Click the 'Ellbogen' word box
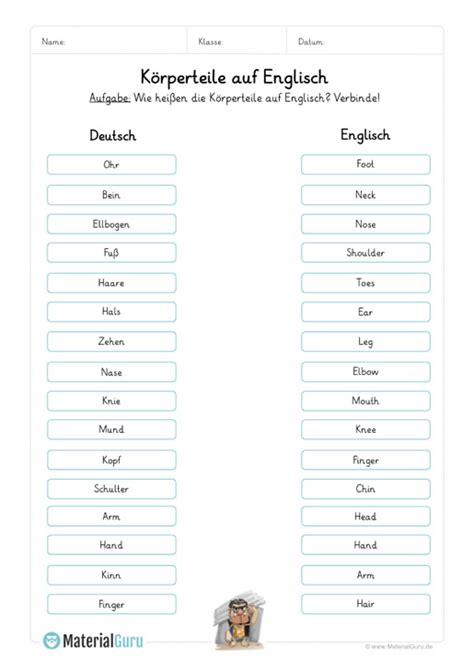 [x=112, y=224]
